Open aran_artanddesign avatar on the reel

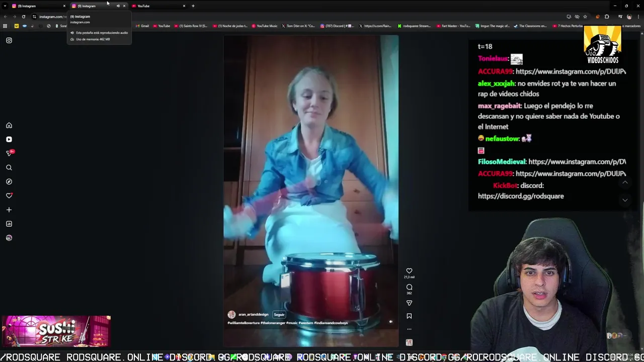(231, 314)
